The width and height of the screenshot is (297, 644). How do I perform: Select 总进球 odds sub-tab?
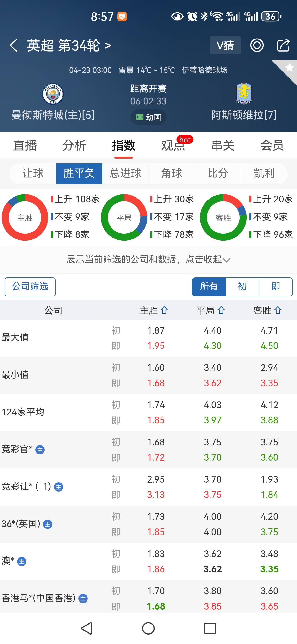(125, 174)
